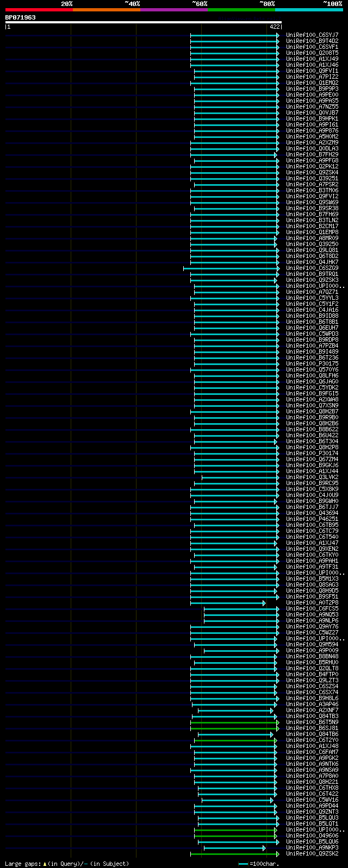Select hit label UniRef100_B5M1X3
This screenshot has height=868, width=348.
point(312,578)
